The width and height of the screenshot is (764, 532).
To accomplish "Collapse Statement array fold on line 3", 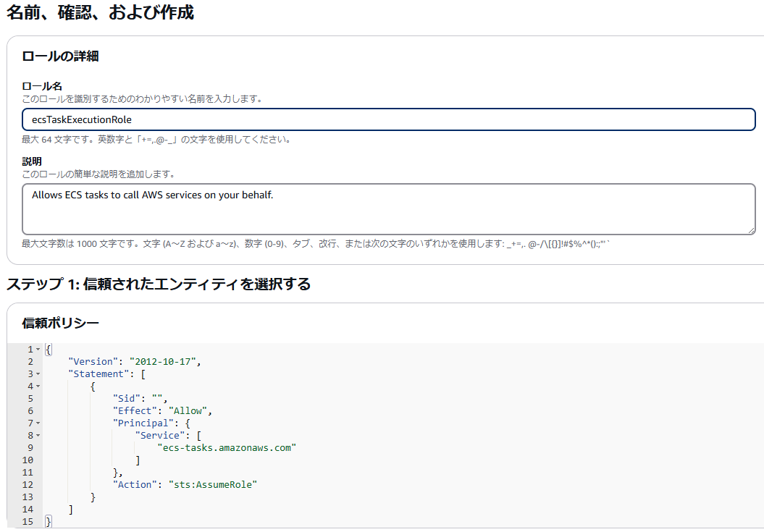I will (38, 373).
